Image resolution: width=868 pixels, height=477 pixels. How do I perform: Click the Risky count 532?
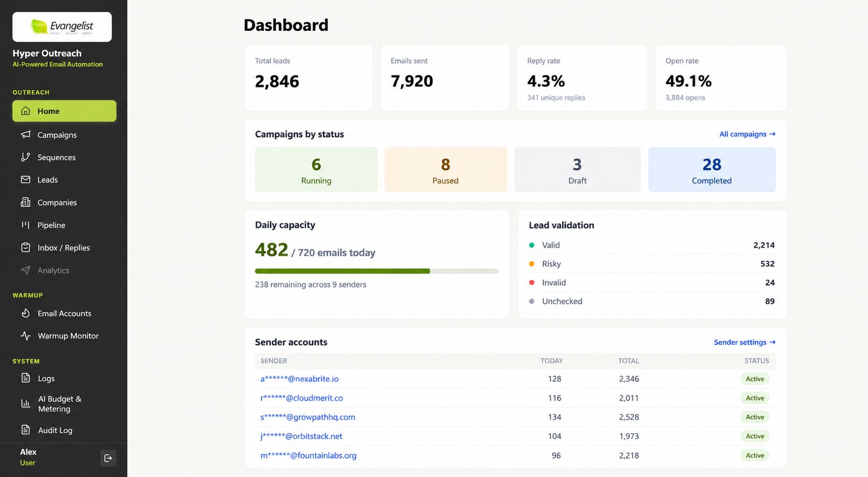point(767,264)
